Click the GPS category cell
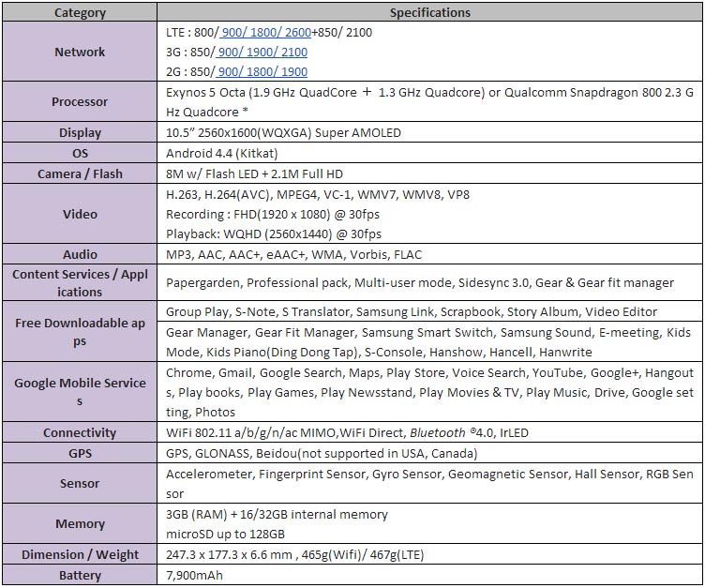Viewport: 705px width, 588px height. click(x=80, y=453)
